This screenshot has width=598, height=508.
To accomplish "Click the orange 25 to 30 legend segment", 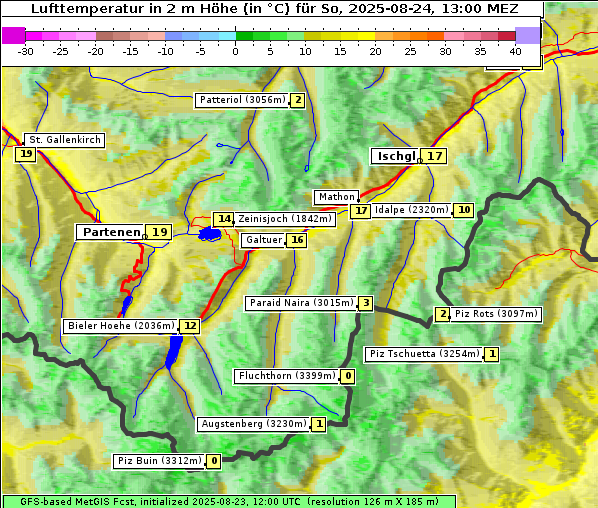I will [x=427, y=36].
